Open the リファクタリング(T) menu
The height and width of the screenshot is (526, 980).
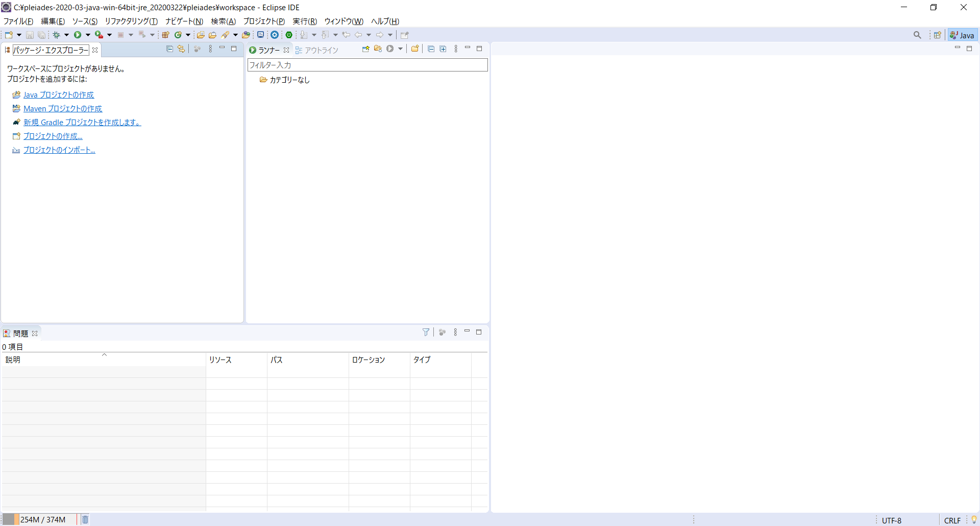click(131, 21)
